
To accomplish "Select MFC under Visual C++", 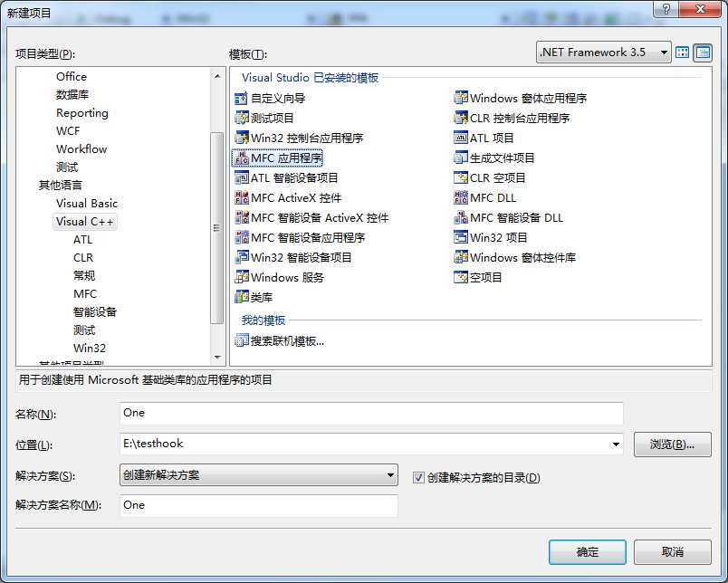I will (85, 294).
